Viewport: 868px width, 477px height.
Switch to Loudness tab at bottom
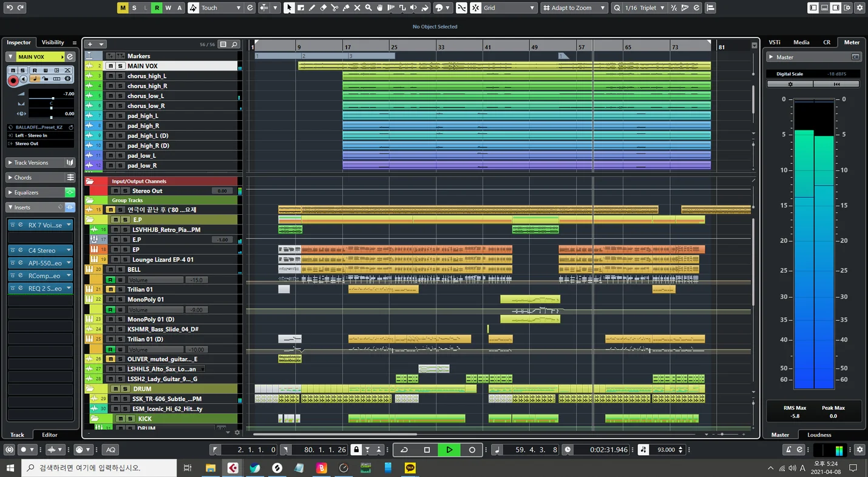click(x=819, y=435)
